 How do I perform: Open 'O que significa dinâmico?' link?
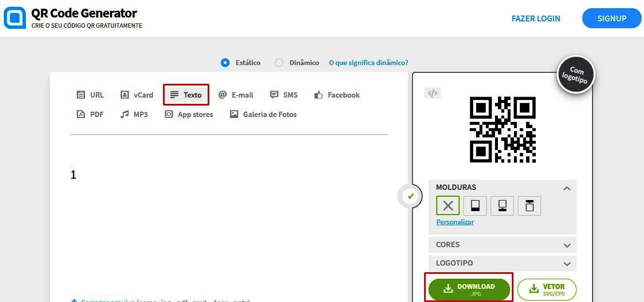pos(369,63)
